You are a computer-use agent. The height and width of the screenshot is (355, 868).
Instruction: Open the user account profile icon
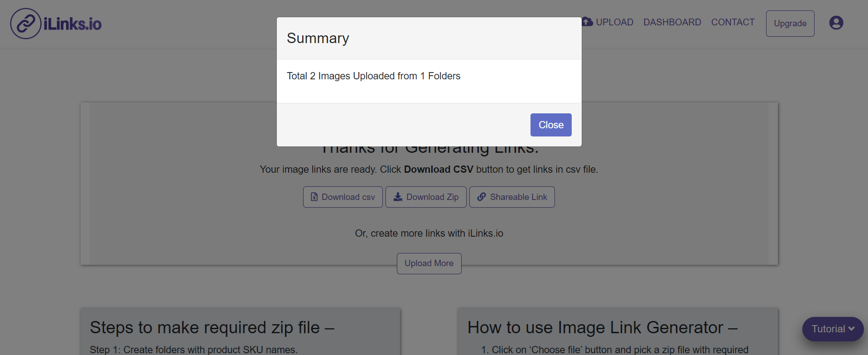[x=835, y=23]
